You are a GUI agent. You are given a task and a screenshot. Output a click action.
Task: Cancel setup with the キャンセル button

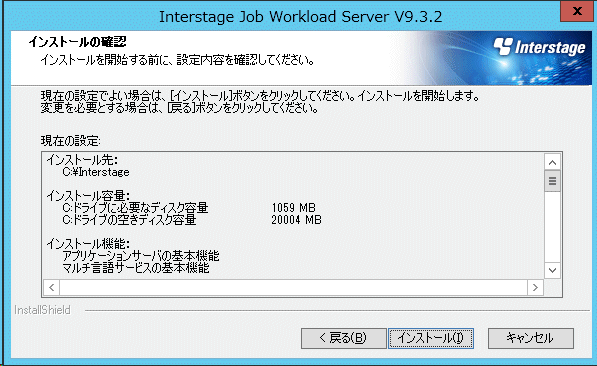[531, 338]
